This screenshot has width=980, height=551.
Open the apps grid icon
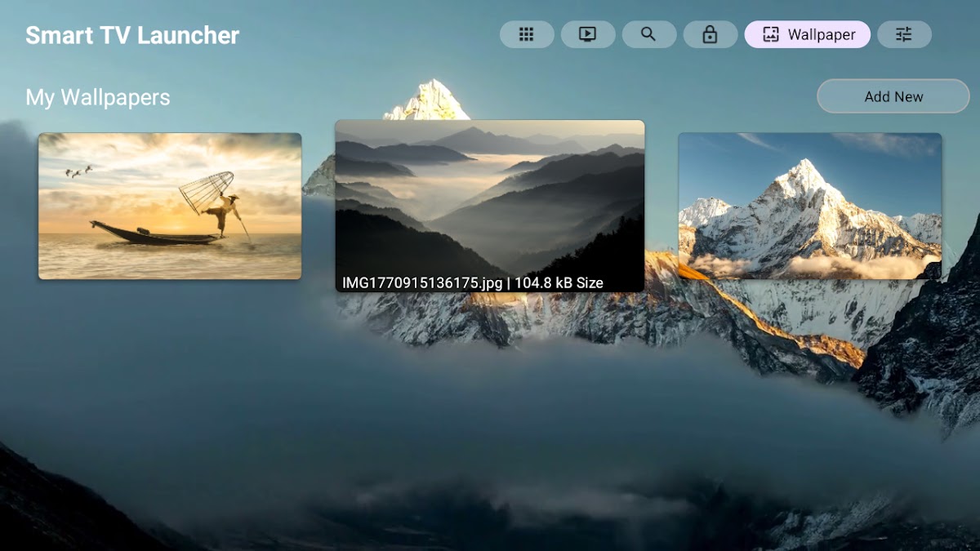pyautogui.click(x=527, y=34)
